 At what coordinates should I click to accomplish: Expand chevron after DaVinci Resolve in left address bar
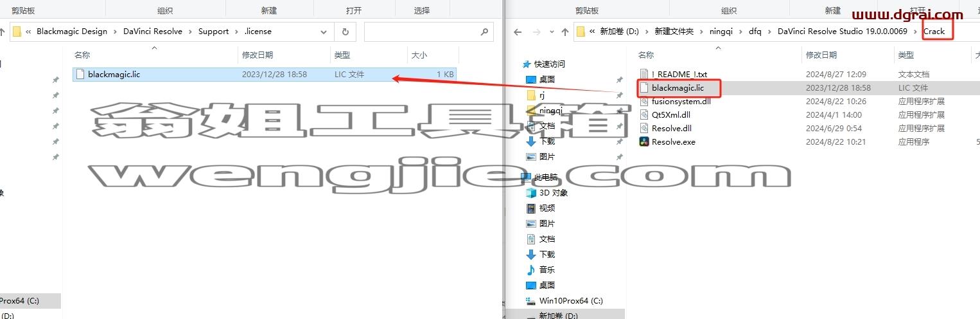click(190, 32)
